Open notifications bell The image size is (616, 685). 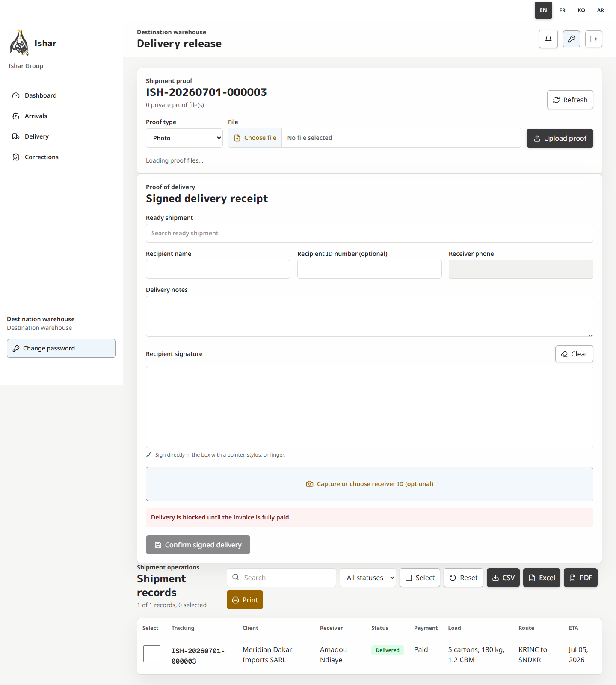(548, 39)
